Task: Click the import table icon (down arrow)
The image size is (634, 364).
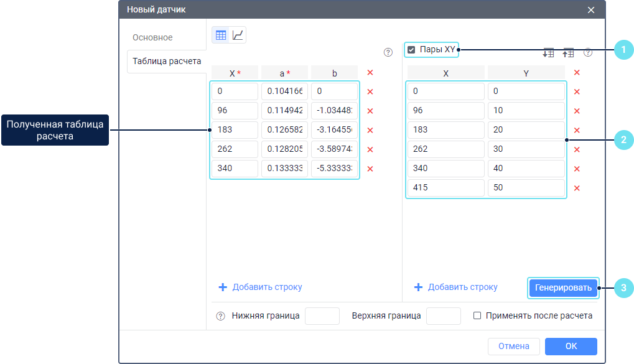Action: 548,54
